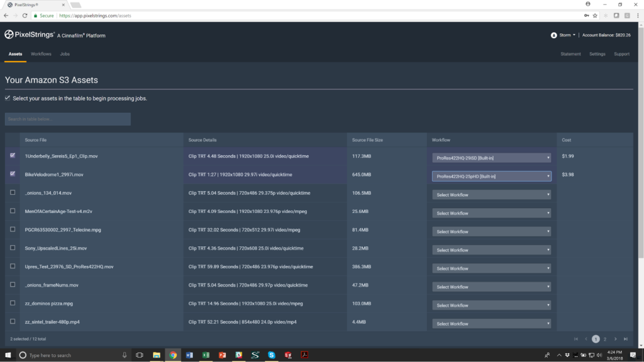Open the Chrome menu three-dots icon
Image resolution: width=644 pixels, height=362 pixels.
(638, 16)
